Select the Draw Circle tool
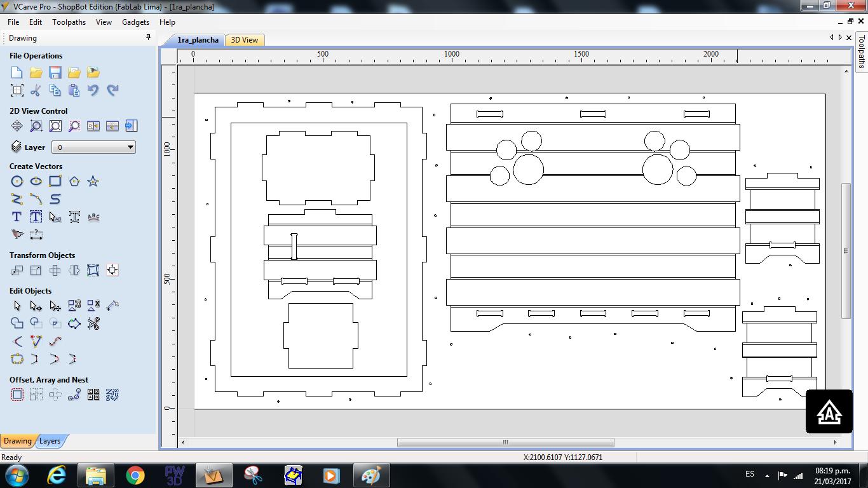 point(17,182)
